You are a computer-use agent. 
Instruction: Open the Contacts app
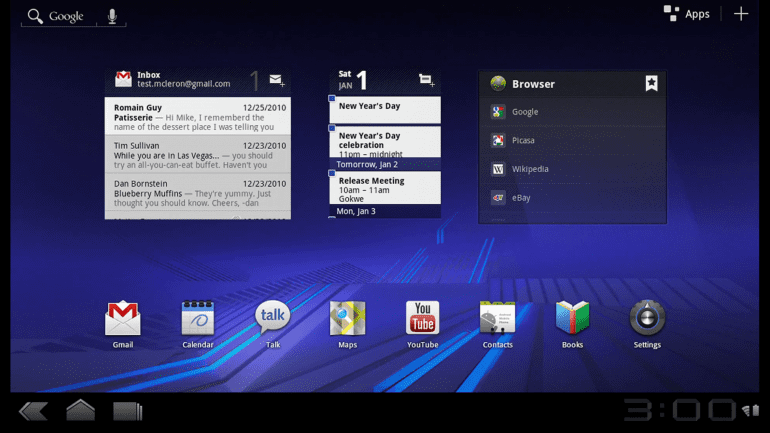click(497, 319)
